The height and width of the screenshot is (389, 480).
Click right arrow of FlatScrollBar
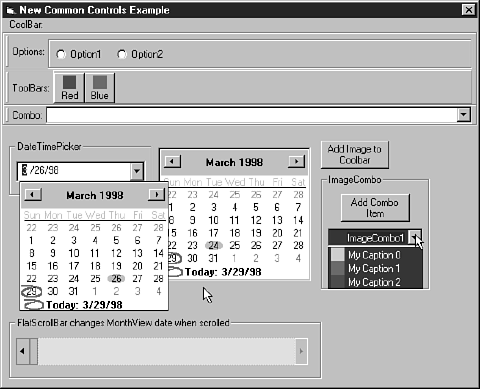point(301,351)
